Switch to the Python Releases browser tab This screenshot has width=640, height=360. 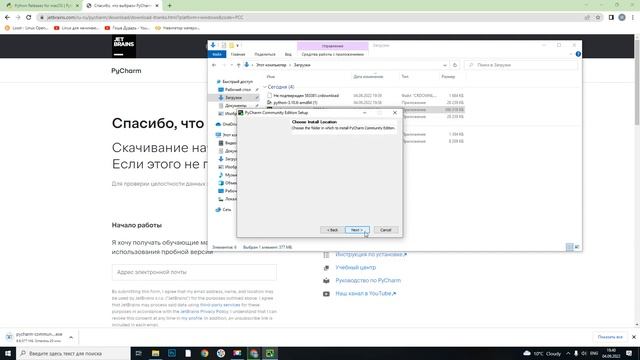click(42, 6)
